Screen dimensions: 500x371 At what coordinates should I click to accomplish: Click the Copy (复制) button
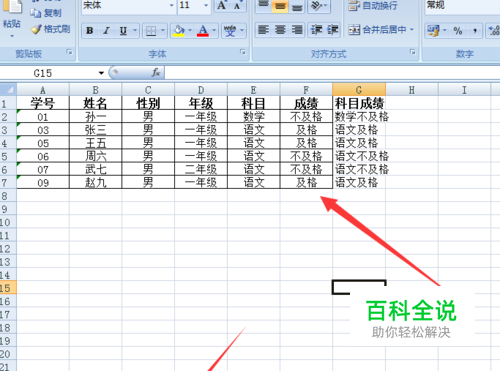pyautogui.click(x=46, y=13)
